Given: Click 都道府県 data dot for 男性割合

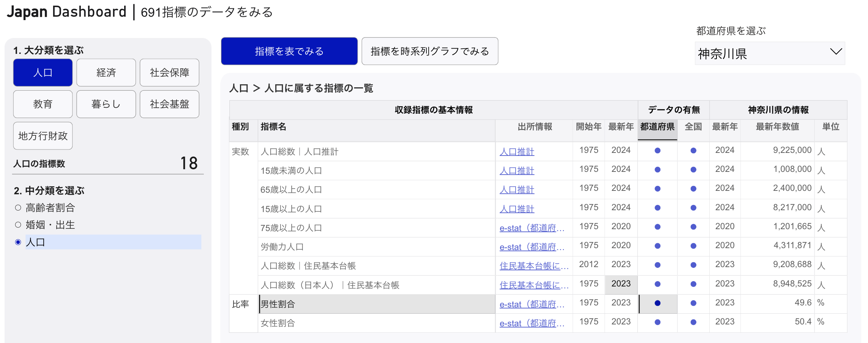Looking at the screenshot, I should click(x=658, y=303).
